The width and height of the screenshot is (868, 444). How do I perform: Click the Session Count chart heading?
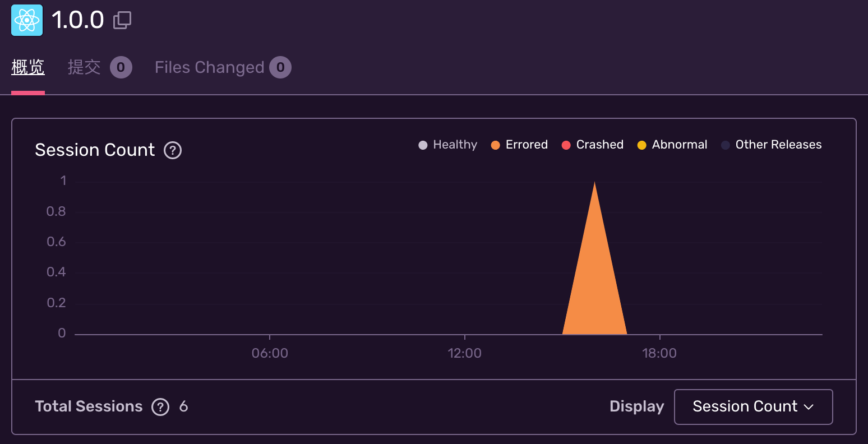(x=95, y=150)
